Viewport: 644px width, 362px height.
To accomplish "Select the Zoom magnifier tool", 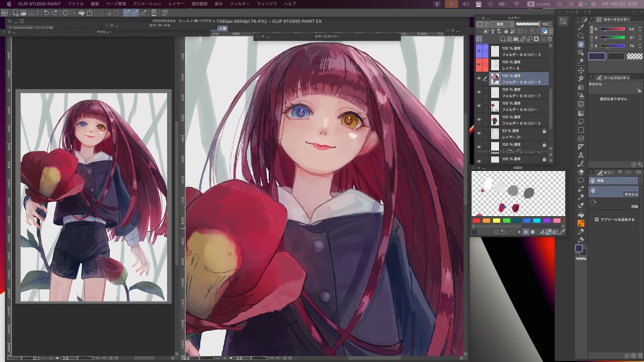I will [581, 36].
